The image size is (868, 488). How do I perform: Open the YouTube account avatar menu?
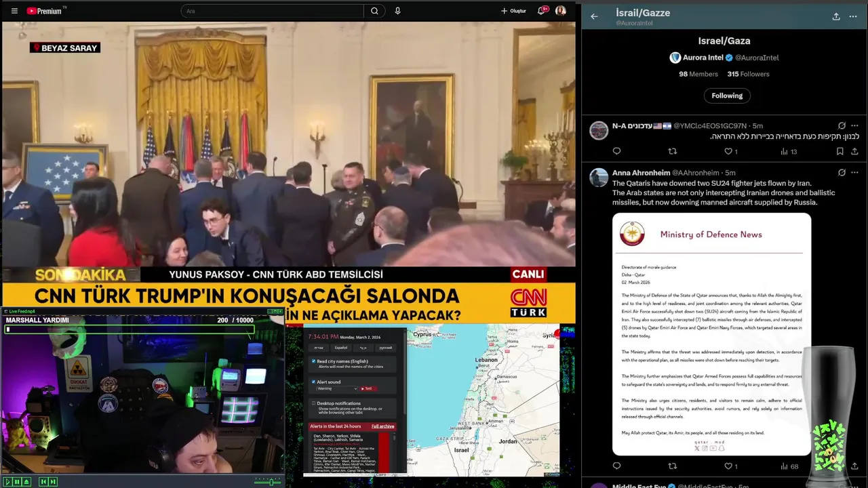click(x=561, y=11)
